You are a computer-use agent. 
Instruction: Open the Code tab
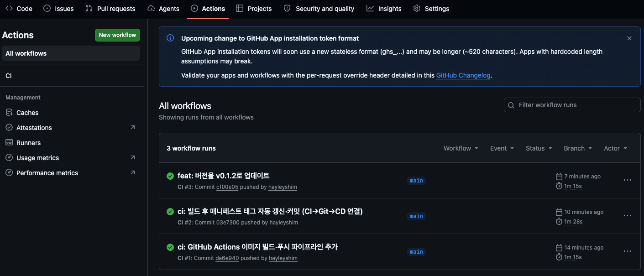tap(19, 9)
